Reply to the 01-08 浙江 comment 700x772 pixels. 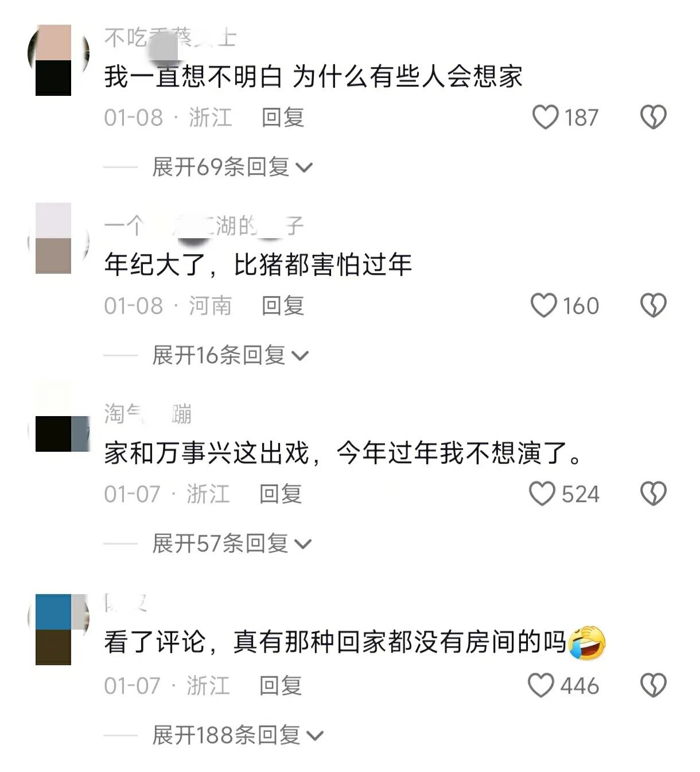click(283, 118)
